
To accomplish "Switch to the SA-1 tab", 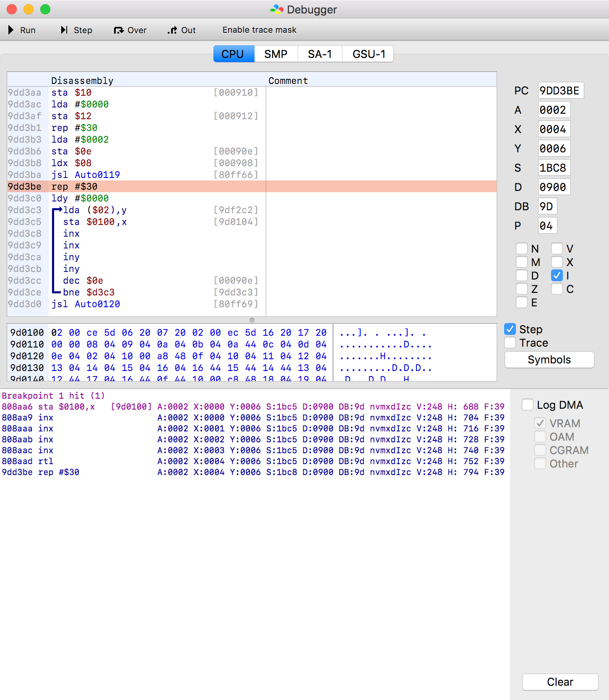I will pyautogui.click(x=320, y=54).
